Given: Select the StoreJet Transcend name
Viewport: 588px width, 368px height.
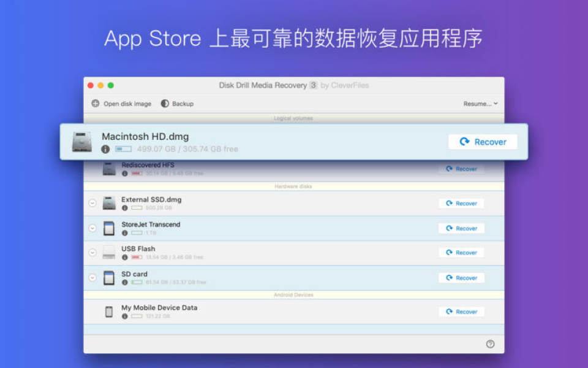Looking at the screenshot, I should pos(151,224).
